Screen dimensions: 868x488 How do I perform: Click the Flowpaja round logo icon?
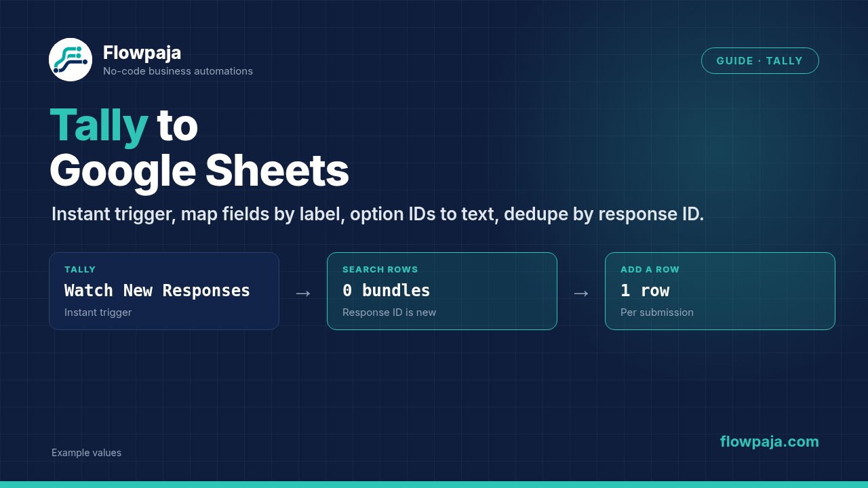point(71,60)
